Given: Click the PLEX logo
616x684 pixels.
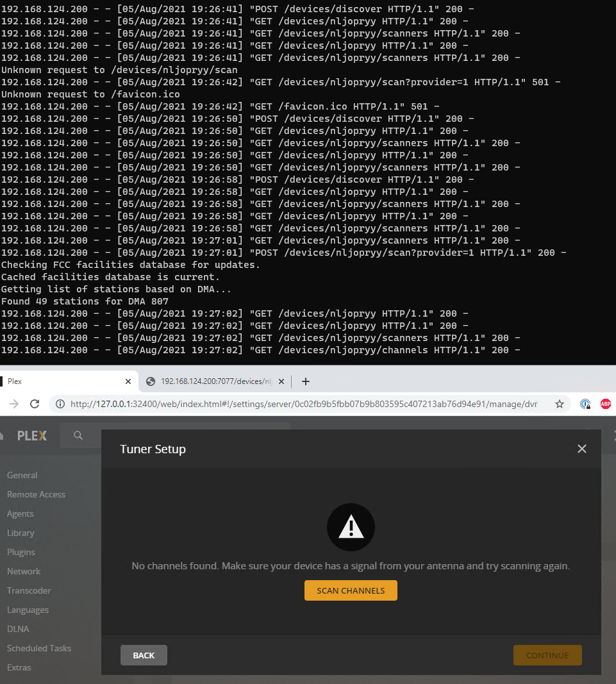Looking at the screenshot, I should (31, 435).
